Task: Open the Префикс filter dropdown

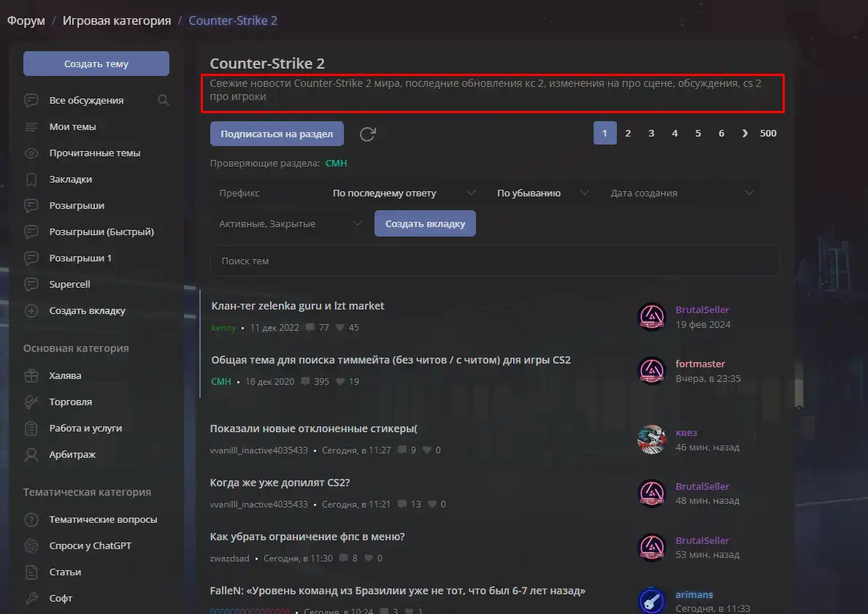Action: 266,193
